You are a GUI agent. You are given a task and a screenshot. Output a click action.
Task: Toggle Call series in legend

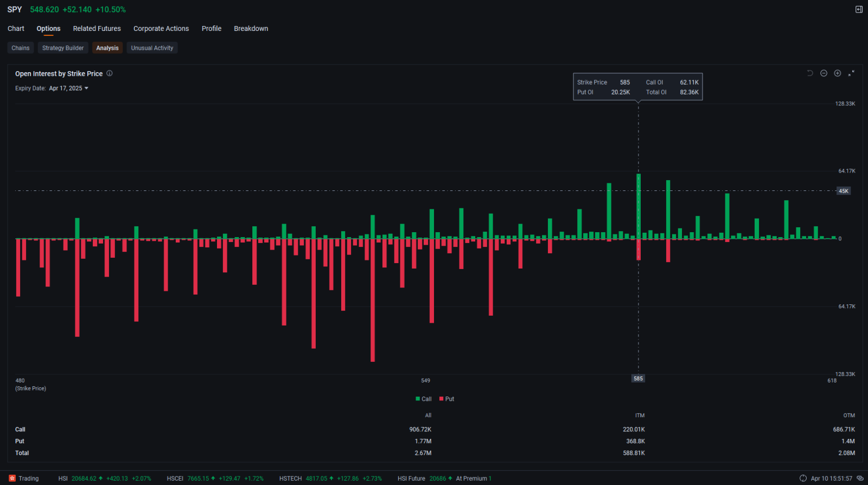pos(424,399)
